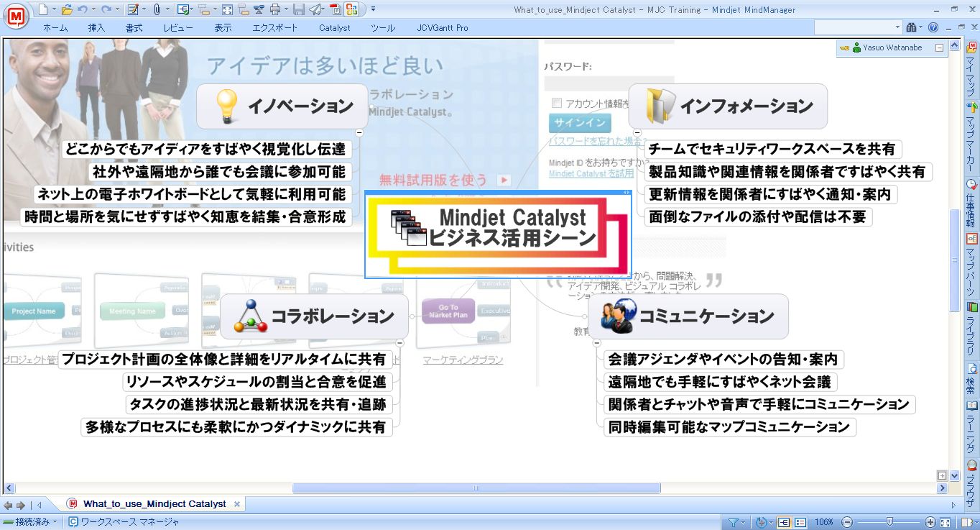980x530 pixels.
Task: Send map via the paper plane icon
Action: point(316,9)
